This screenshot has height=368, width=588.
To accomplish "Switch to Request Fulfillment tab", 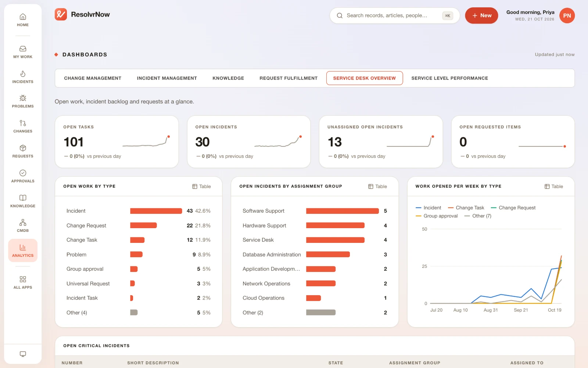I will pos(288,78).
